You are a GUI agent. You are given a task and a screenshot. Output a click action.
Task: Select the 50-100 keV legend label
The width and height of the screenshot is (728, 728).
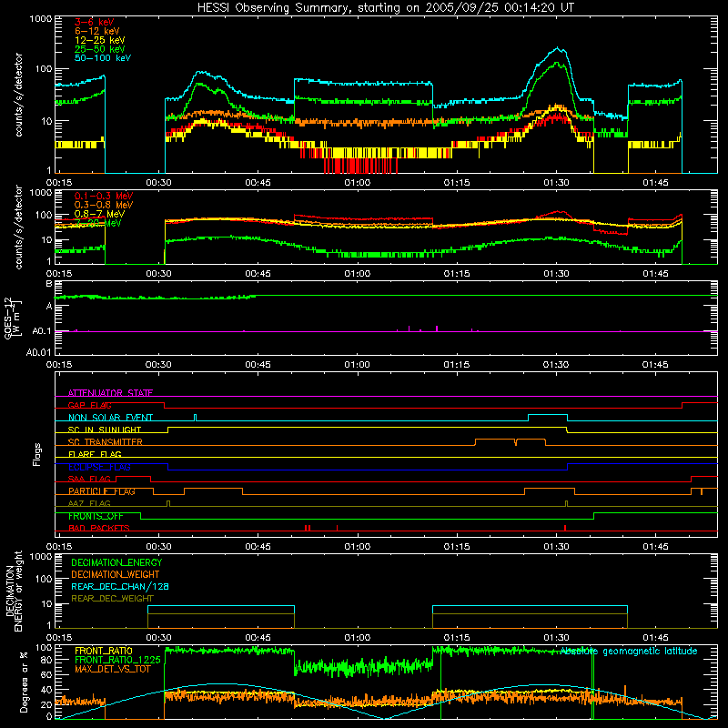(x=103, y=58)
